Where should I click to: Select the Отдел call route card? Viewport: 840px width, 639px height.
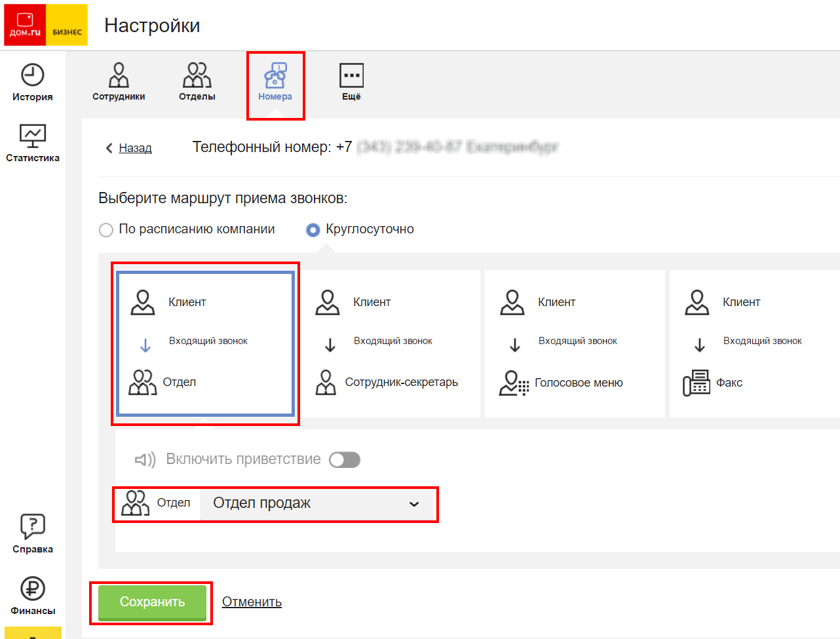(x=205, y=344)
